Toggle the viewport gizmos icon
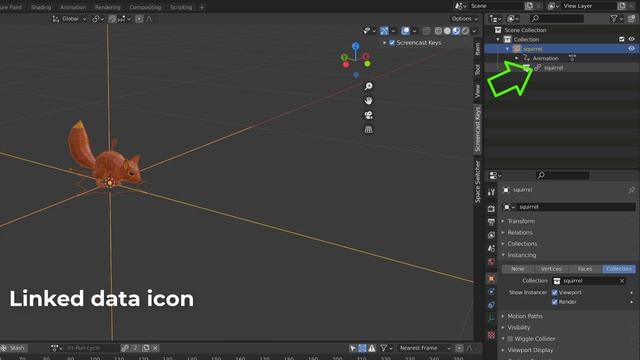640x360 pixels. 384,31
